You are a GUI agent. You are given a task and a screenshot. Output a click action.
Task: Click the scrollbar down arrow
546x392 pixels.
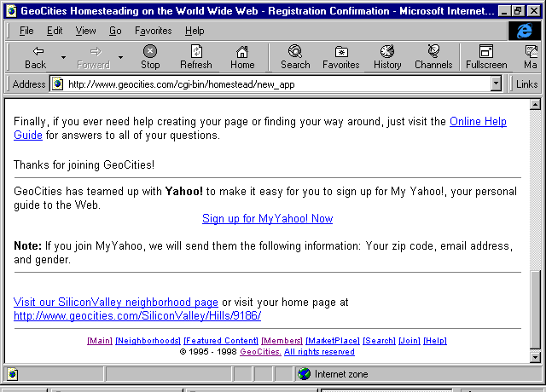pos(535,357)
